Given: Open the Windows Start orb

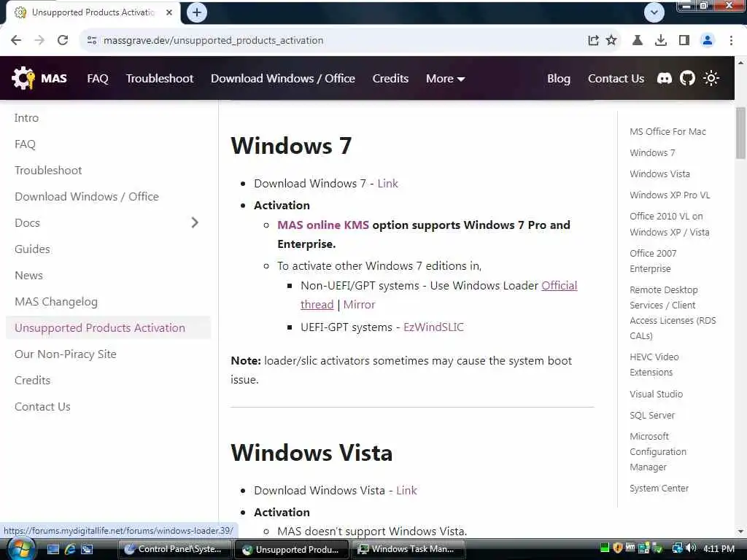Looking at the screenshot, I should tap(20, 549).
